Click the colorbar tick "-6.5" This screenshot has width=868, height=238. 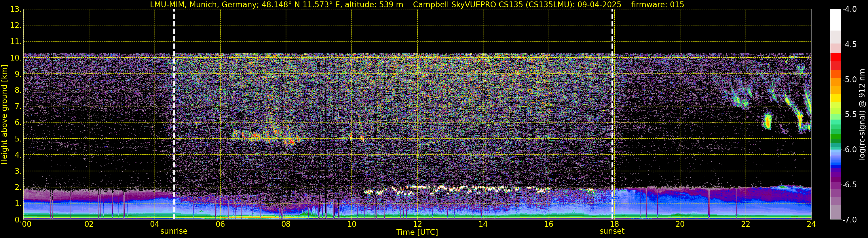(849, 185)
